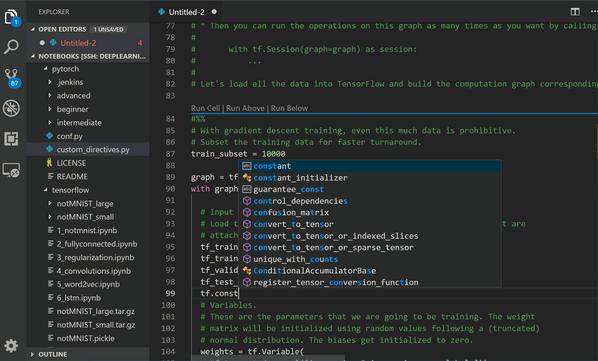
Task: Click Run Above code lens
Action: pos(245,108)
